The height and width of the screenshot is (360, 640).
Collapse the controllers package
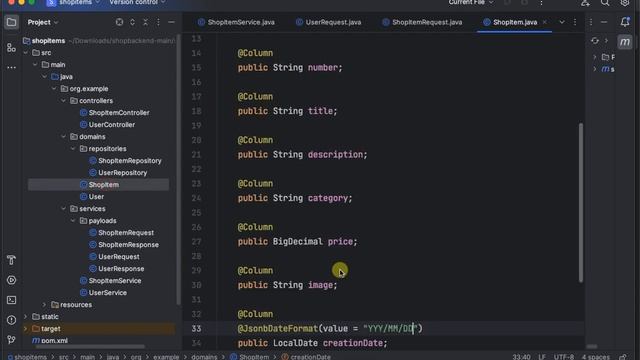(63, 100)
